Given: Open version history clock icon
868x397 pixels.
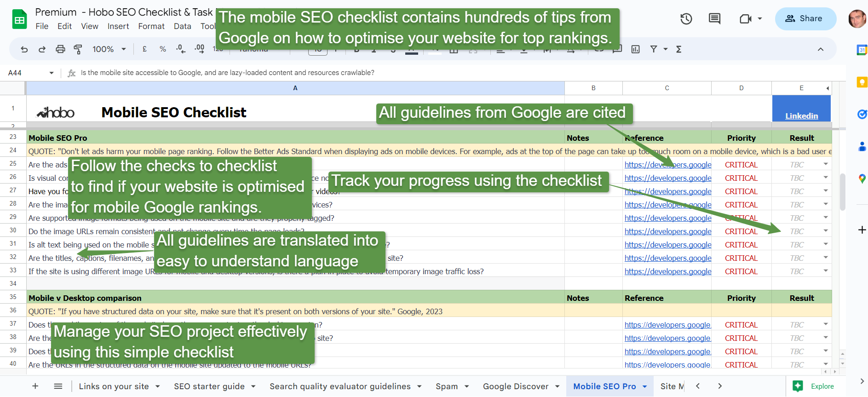Looking at the screenshot, I should [x=686, y=19].
